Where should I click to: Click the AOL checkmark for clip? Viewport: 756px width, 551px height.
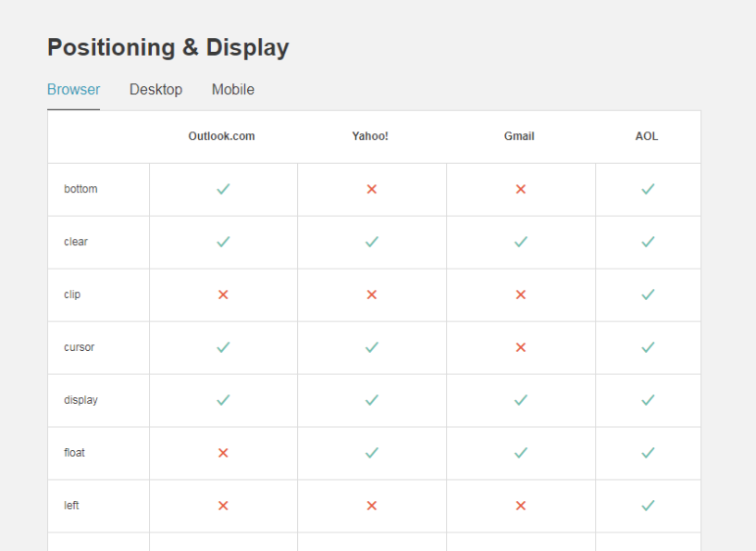pyautogui.click(x=648, y=294)
